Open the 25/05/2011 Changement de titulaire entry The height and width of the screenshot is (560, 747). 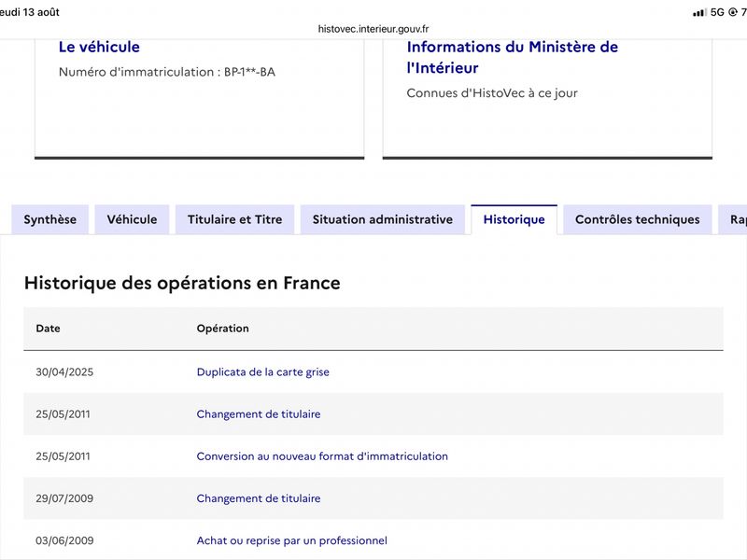259,413
